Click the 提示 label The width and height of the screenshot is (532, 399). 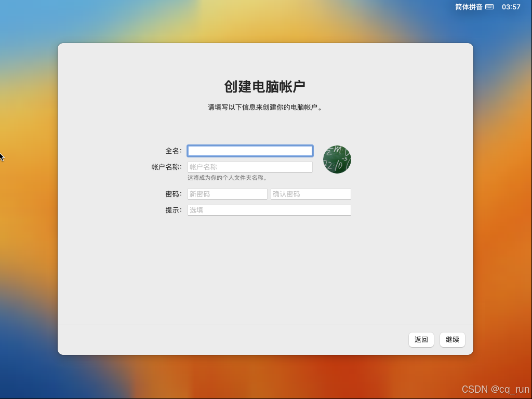[174, 210]
